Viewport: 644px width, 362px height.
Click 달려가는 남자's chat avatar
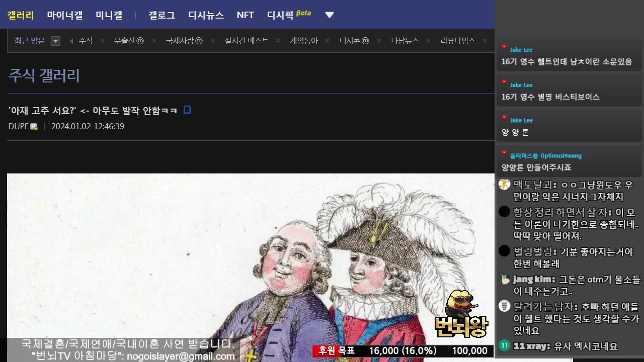pos(504,306)
